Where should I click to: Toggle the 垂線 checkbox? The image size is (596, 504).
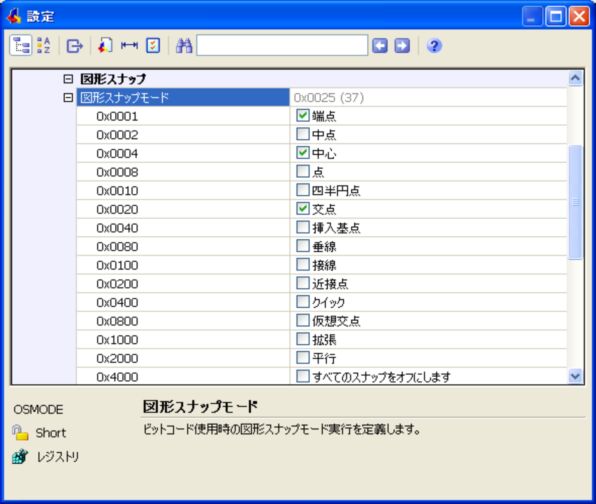click(303, 246)
